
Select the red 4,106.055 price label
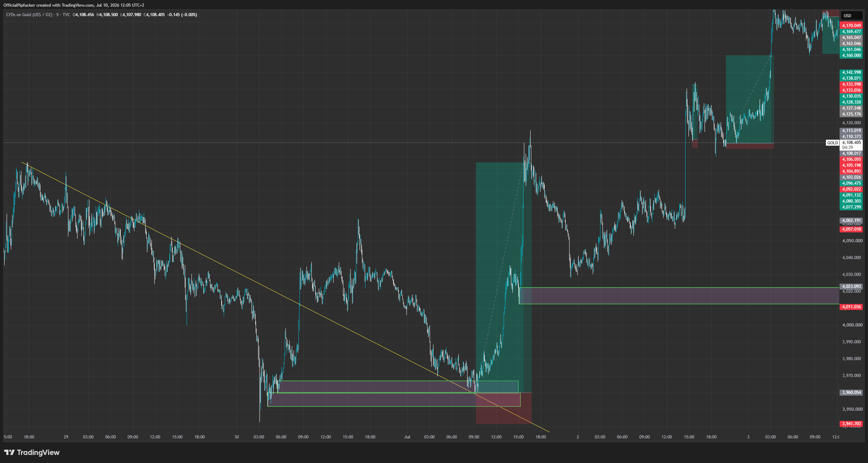tap(851, 159)
